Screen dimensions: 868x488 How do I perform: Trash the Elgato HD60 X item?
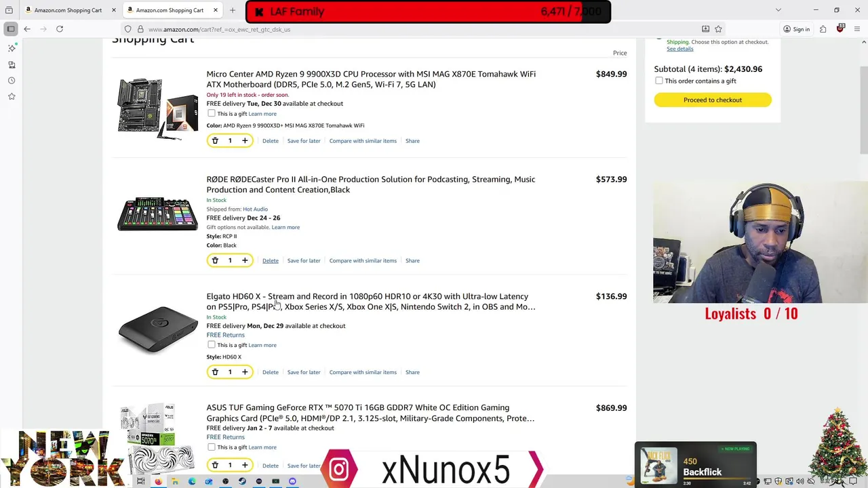(215, 372)
